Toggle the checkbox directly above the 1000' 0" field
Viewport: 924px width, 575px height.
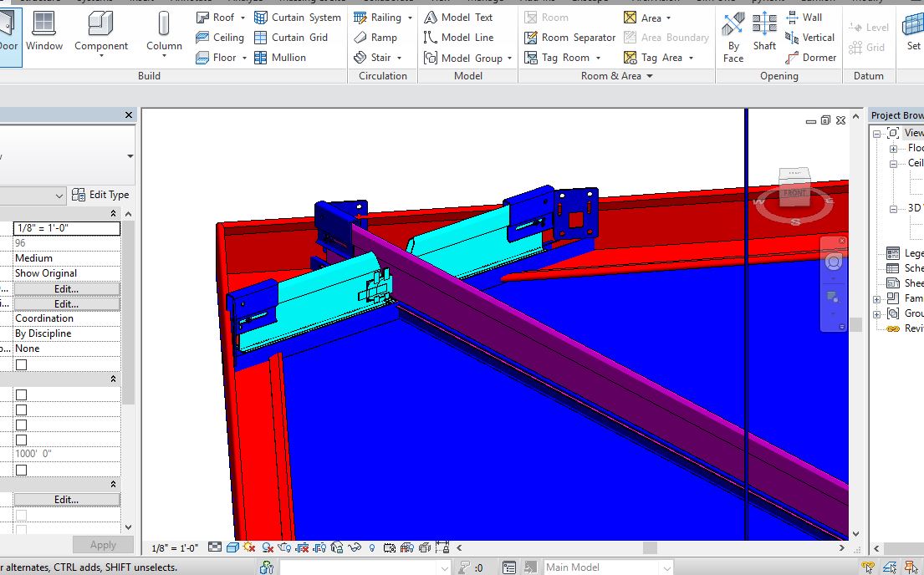point(22,440)
